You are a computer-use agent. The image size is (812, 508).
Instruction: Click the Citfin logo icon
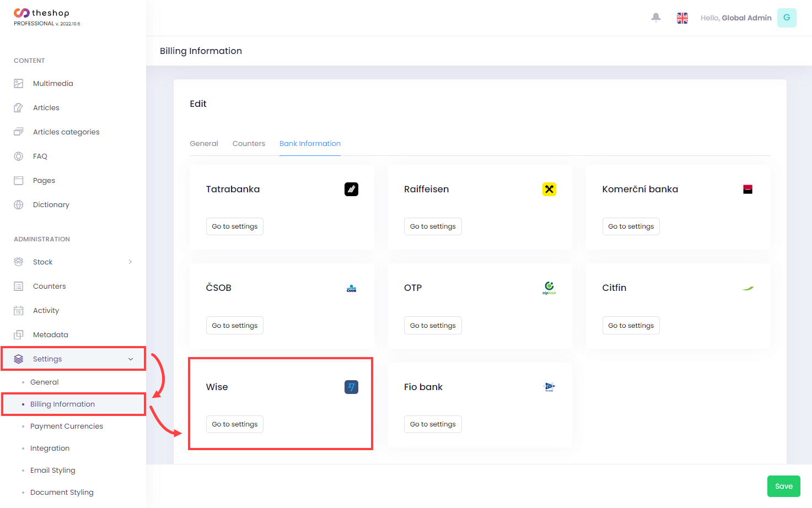[x=748, y=288]
